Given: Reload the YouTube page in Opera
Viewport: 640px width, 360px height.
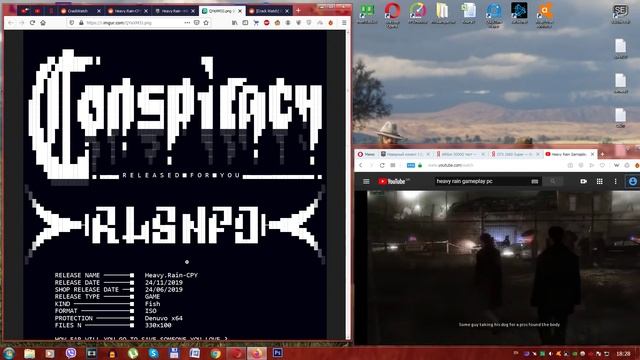Looking at the screenshot, I should [x=382, y=165].
